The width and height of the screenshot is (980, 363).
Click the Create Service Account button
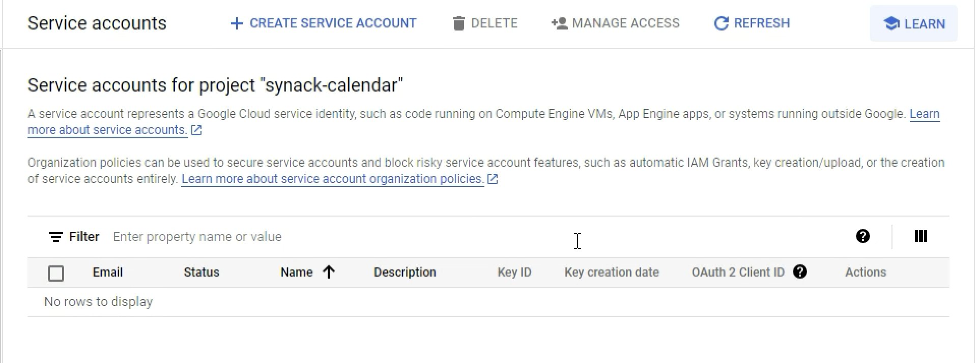tap(333, 23)
